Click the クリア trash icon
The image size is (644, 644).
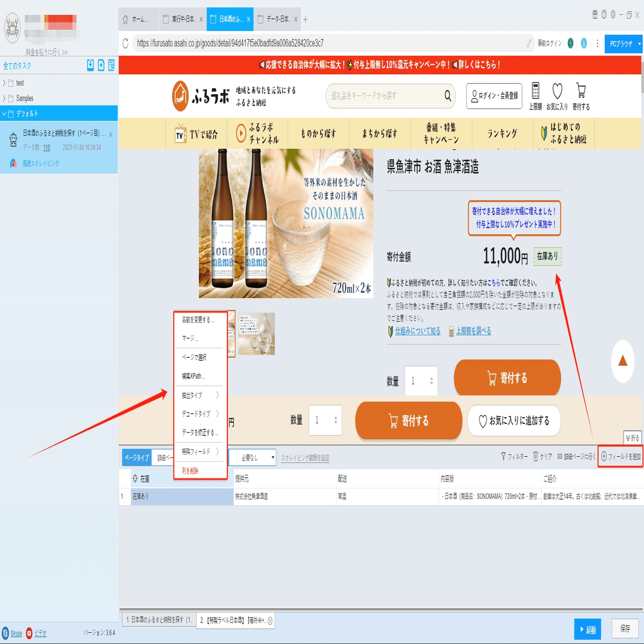click(x=536, y=456)
